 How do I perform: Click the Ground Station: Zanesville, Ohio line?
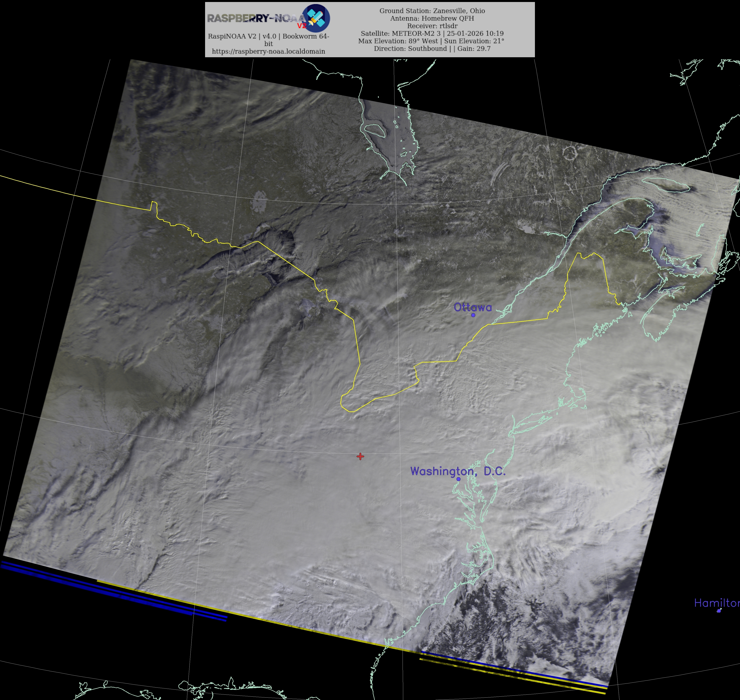pyautogui.click(x=432, y=11)
